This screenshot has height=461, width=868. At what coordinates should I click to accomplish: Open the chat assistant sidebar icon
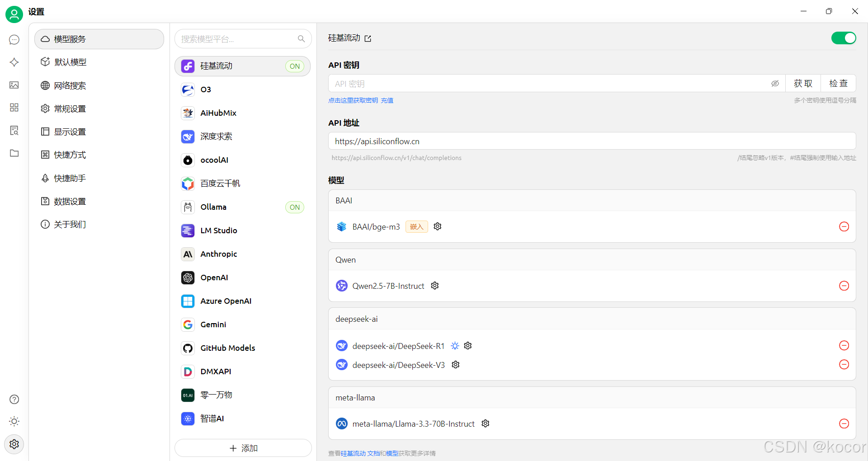point(14,40)
